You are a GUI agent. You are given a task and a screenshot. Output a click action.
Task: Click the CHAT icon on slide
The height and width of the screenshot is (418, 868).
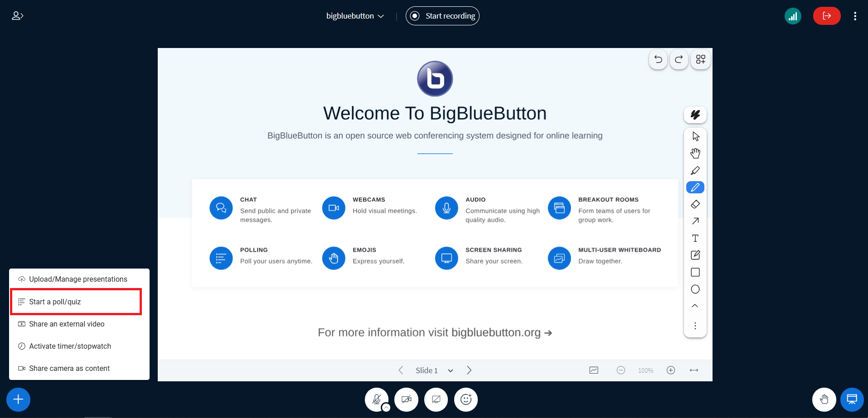(x=221, y=208)
